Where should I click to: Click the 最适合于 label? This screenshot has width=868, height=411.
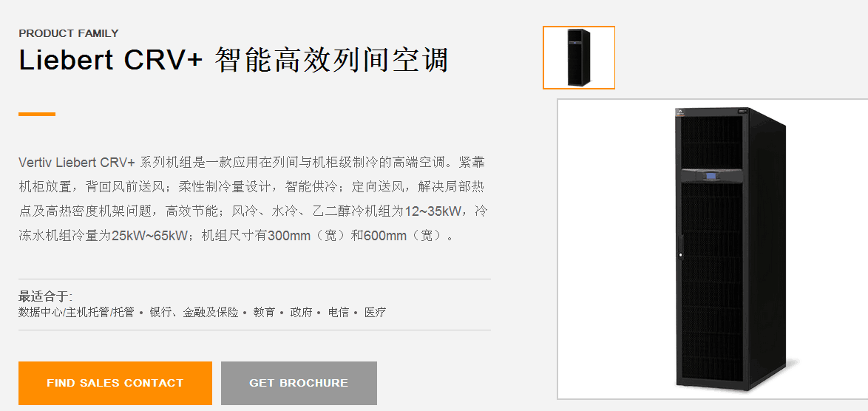click(45, 296)
